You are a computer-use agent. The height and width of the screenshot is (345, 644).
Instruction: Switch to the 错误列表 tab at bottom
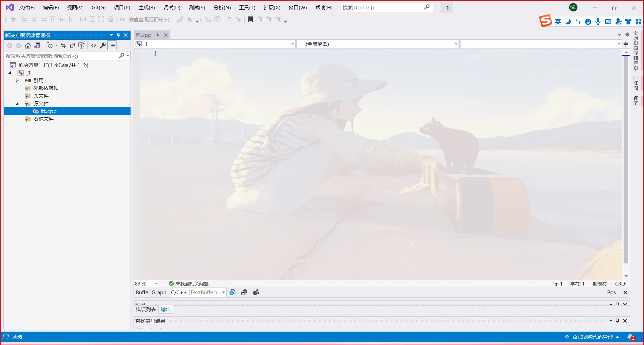click(146, 309)
